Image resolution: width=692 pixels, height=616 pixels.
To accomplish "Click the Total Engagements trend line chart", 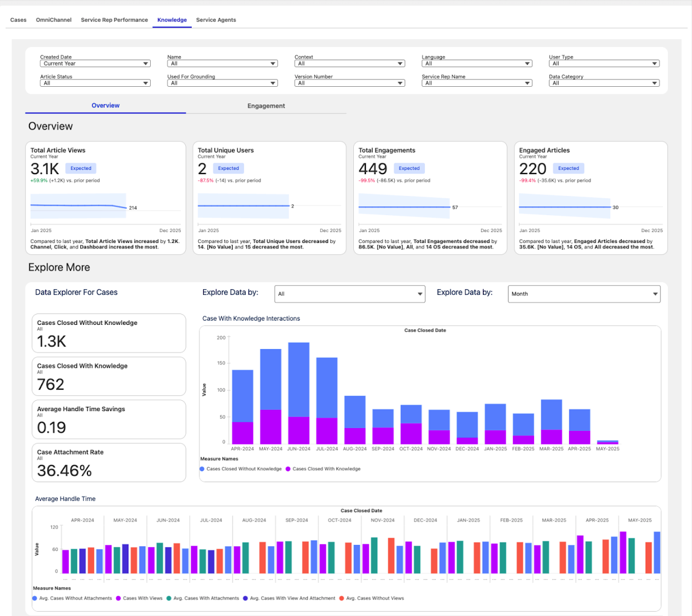I will (404, 207).
